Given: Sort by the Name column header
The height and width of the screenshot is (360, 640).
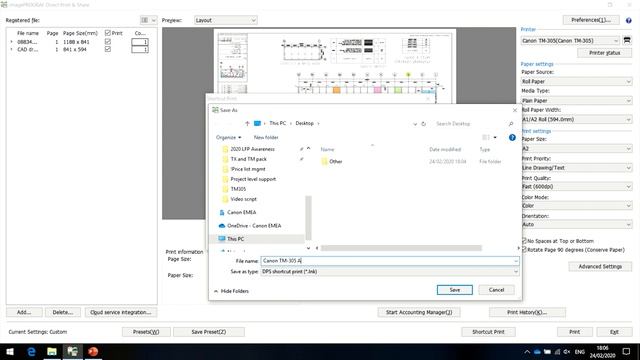Looking at the screenshot, I should [327, 149].
